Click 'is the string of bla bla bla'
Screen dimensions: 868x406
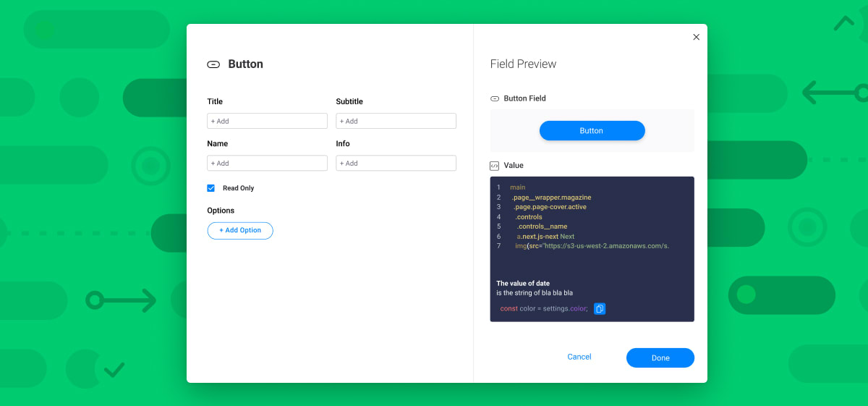click(x=535, y=293)
